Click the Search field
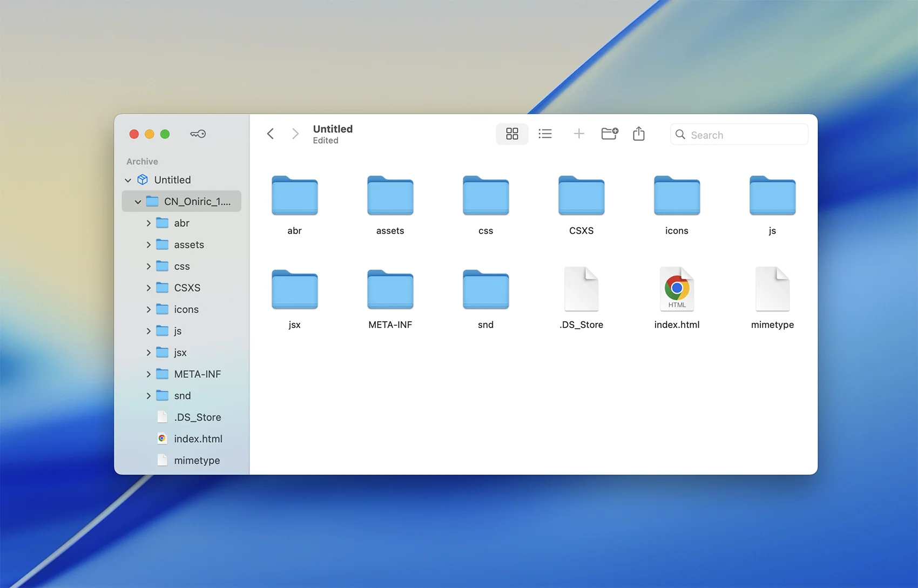The height and width of the screenshot is (588, 918). click(745, 135)
